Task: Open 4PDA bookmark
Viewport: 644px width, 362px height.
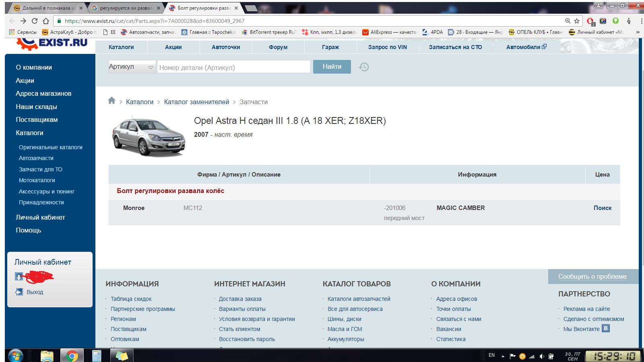Action: (433, 32)
